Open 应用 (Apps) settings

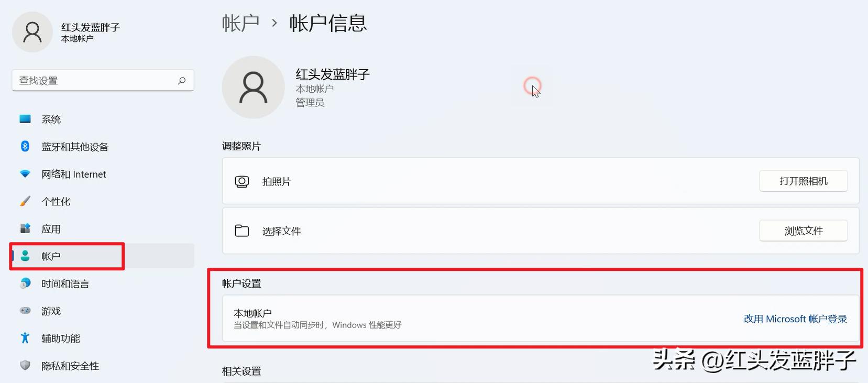(x=25, y=228)
